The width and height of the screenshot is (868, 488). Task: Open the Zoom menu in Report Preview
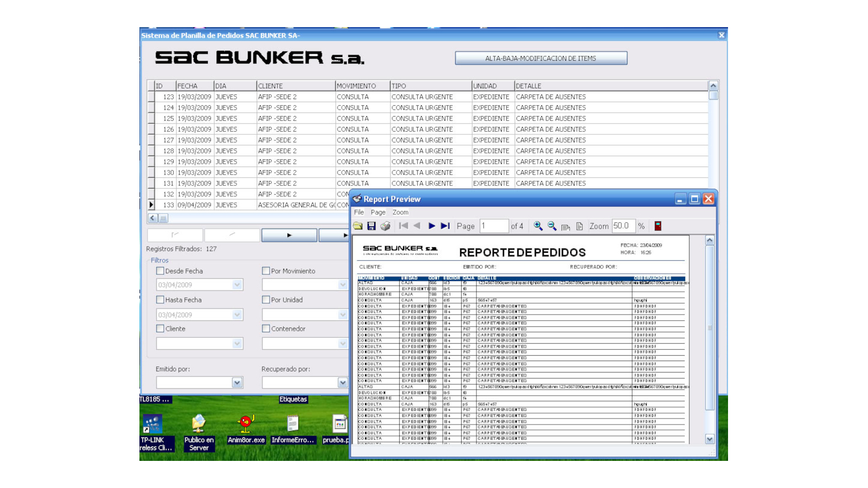(x=400, y=213)
